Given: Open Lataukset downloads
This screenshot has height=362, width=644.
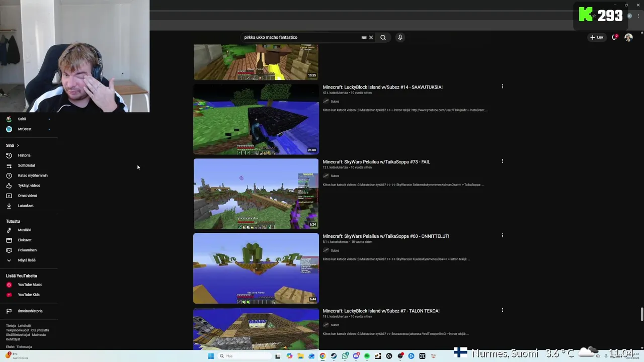Looking at the screenshot, I should pos(26,206).
